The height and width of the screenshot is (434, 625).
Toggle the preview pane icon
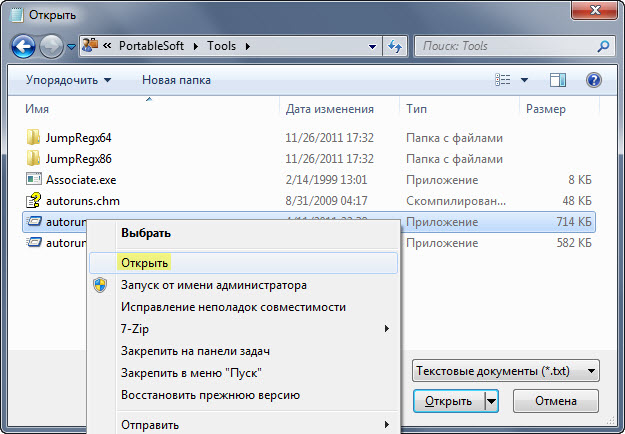pos(558,79)
